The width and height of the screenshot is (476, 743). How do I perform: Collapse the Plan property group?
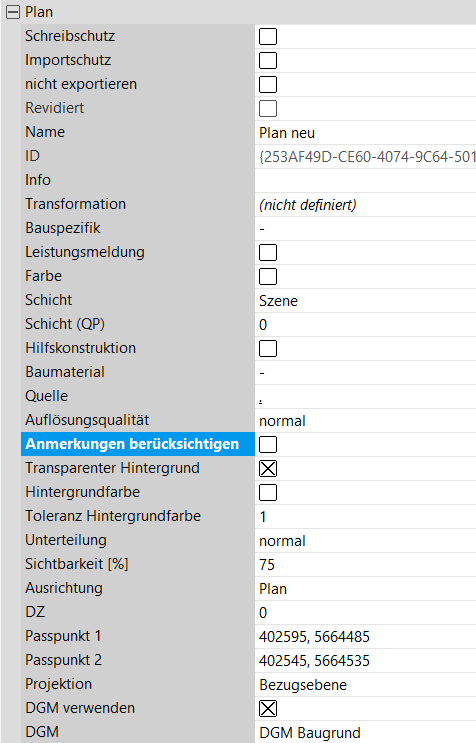click(13, 12)
